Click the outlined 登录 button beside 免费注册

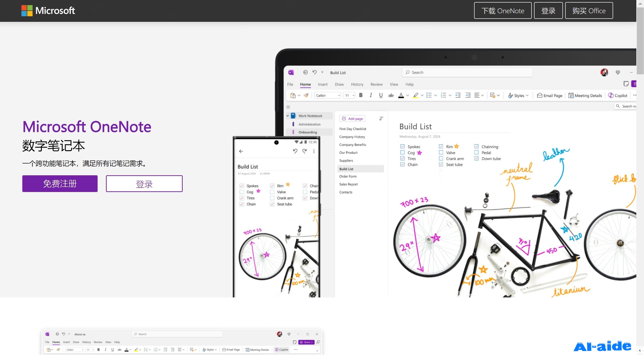point(144,184)
